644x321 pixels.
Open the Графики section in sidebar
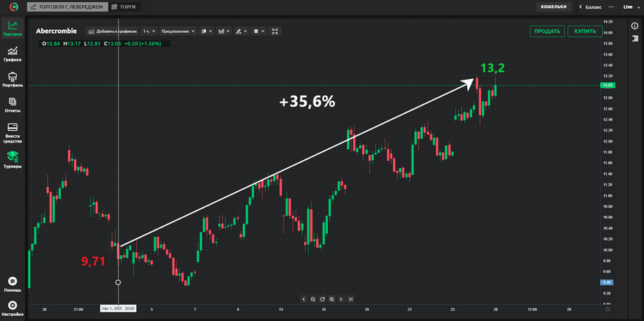12,53
